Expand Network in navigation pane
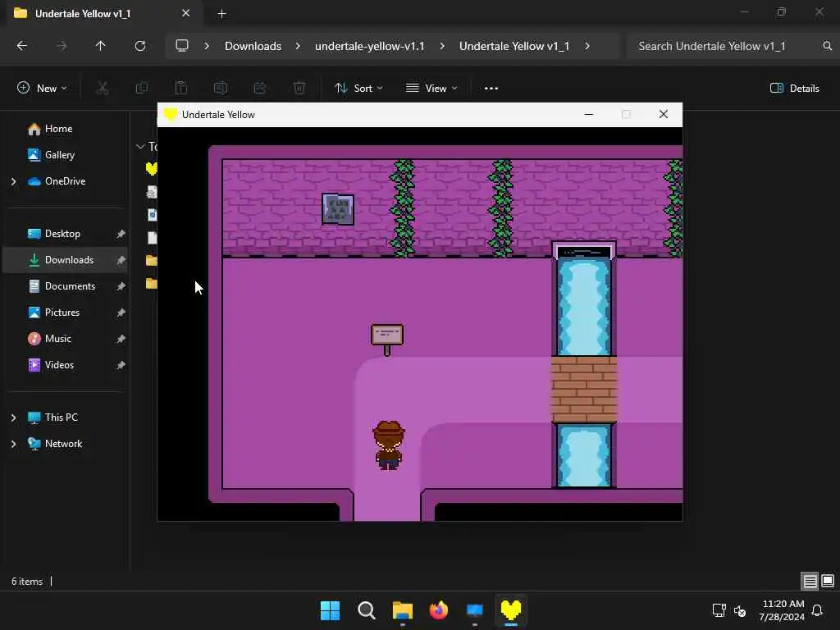The image size is (840, 630). [13, 444]
